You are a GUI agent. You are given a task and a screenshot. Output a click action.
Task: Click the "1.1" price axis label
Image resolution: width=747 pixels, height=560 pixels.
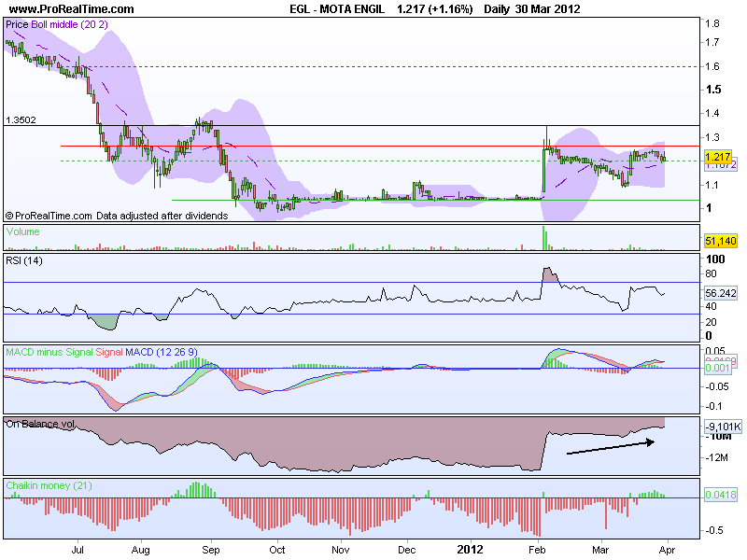click(x=712, y=184)
